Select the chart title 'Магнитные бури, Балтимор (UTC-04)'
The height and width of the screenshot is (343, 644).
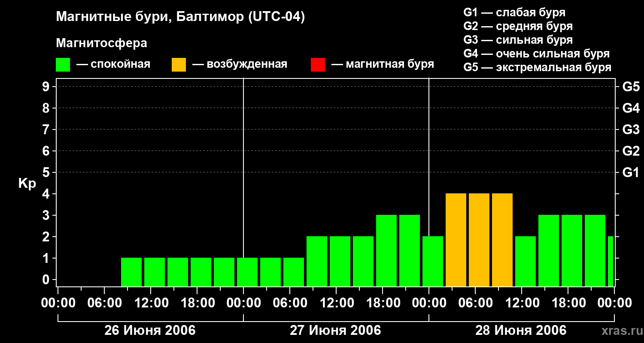click(x=180, y=18)
